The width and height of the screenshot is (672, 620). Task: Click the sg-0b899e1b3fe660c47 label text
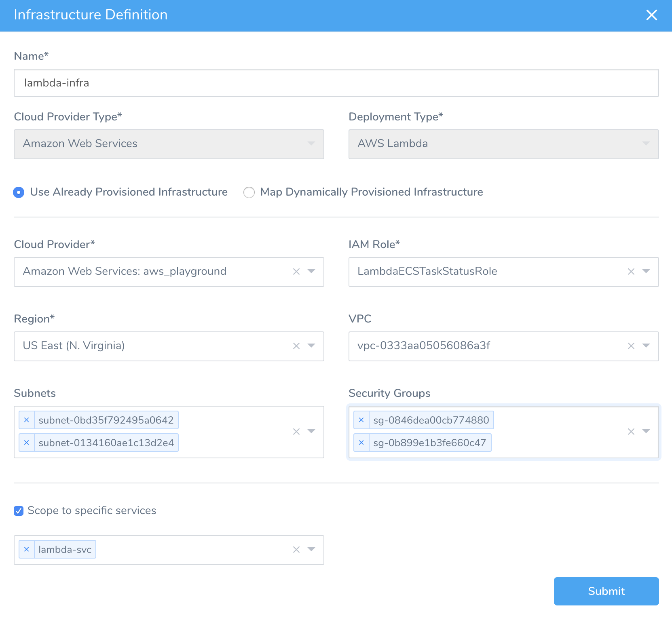pos(430,443)
